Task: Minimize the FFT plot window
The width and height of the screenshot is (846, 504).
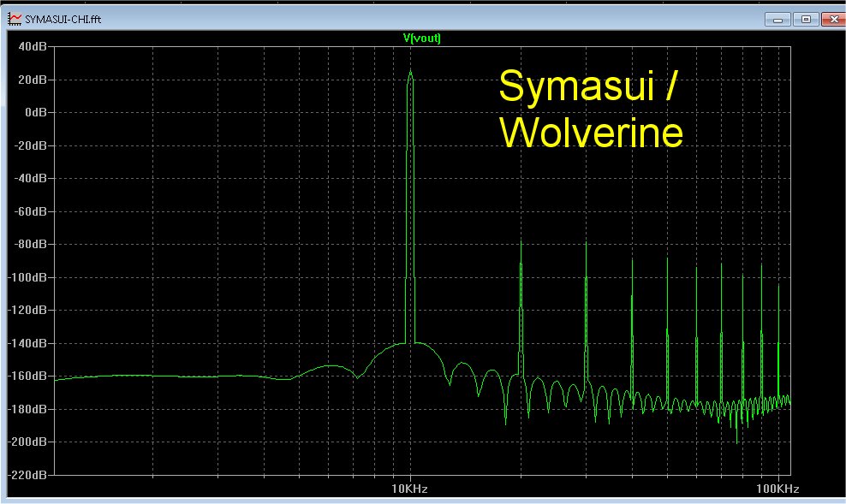Action: click(777, 20)
